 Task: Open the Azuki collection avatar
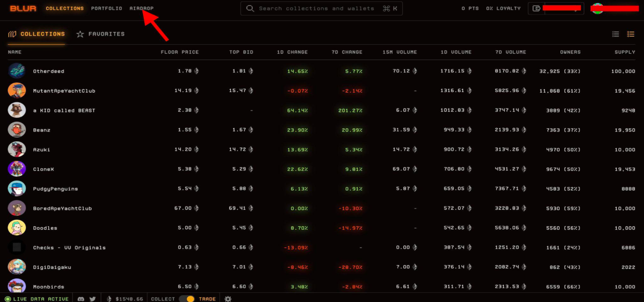(17, 150)
